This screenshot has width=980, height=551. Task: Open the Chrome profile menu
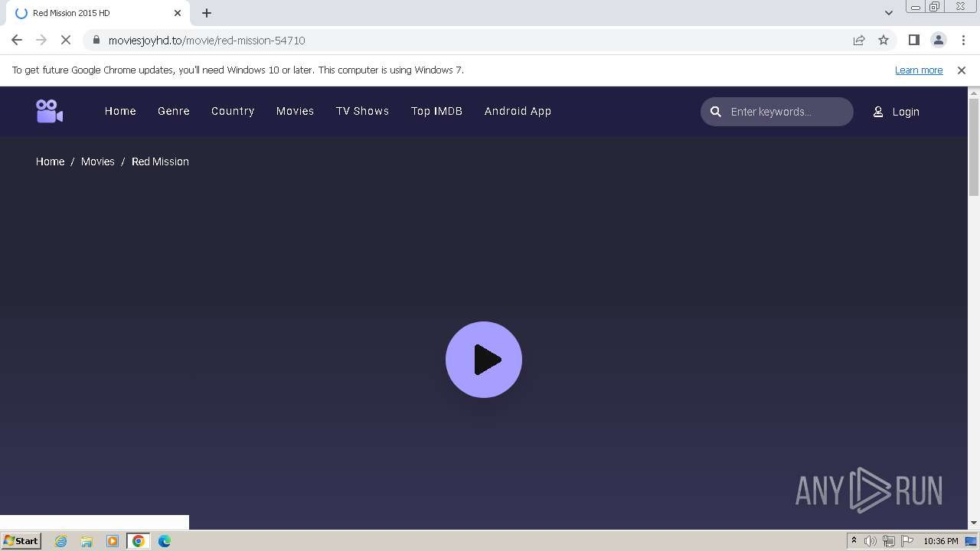(938, 40)
